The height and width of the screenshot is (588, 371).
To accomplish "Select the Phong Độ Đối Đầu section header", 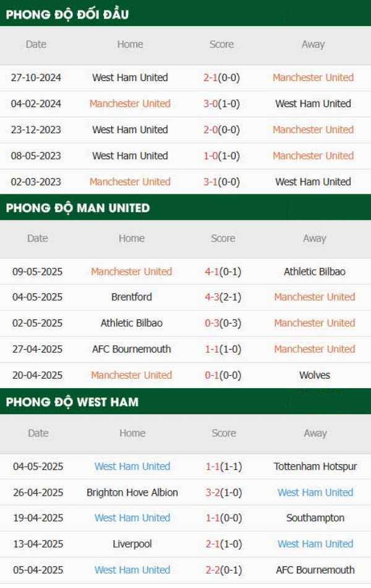I will [67, 14].
